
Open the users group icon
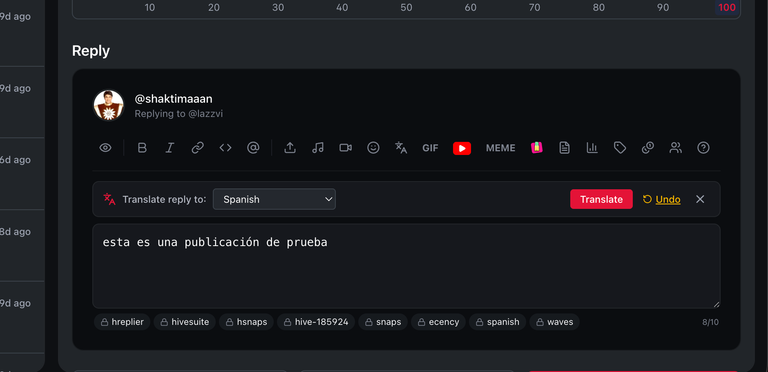pyautogui.click(x=675, y=148)
